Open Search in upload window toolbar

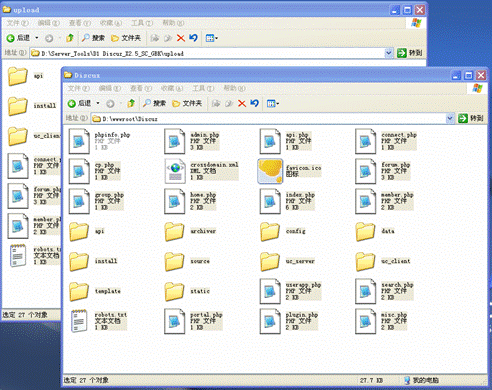point(93,38)
